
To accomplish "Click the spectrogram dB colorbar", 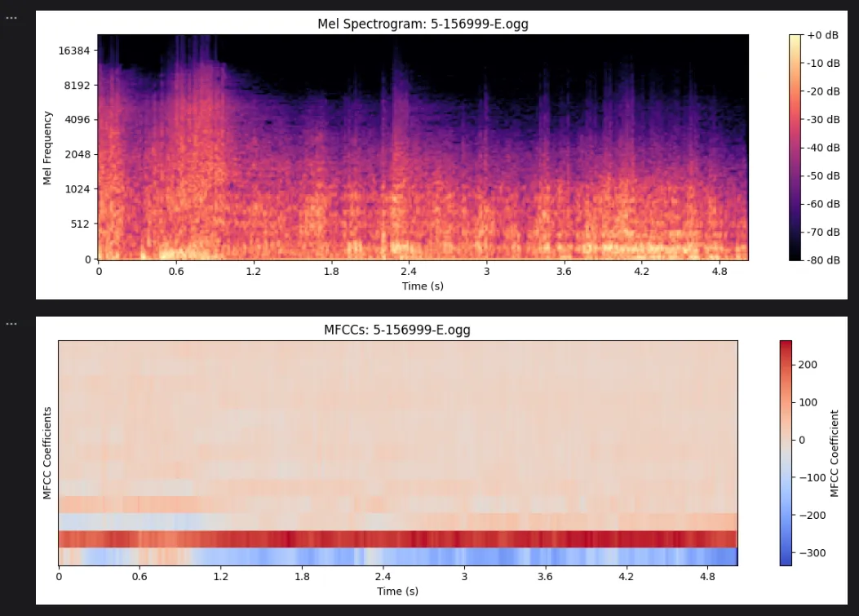I will pyautogui.click(x=795, y=148).
